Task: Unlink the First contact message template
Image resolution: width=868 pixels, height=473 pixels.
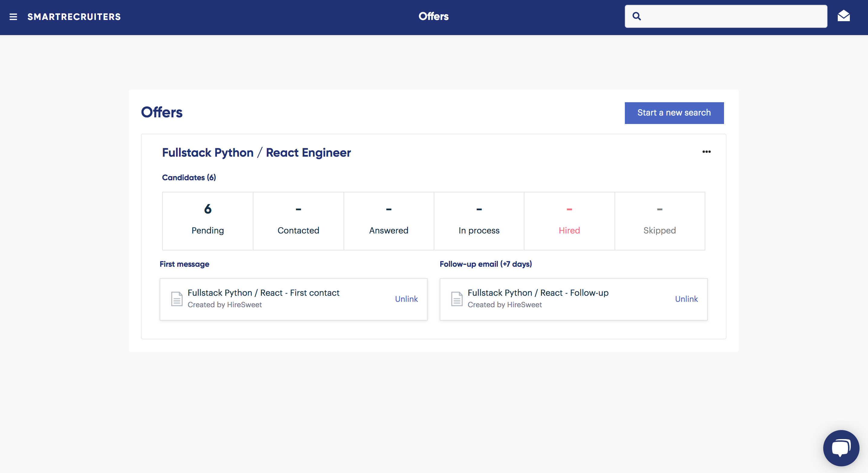Action: 406,299
